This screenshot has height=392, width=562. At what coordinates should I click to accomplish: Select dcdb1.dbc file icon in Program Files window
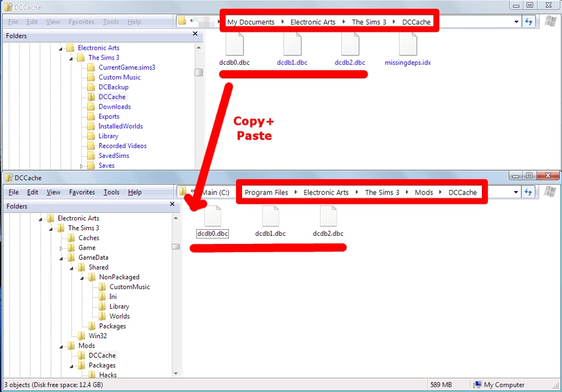pyautogui.click(x=271, y=215)
